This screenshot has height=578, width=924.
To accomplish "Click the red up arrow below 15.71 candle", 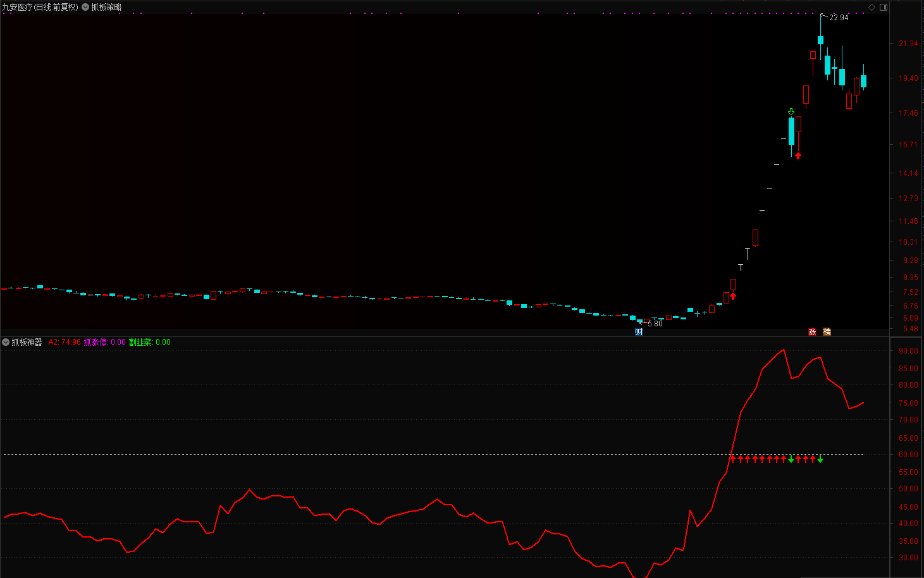I will pos(798,156).
